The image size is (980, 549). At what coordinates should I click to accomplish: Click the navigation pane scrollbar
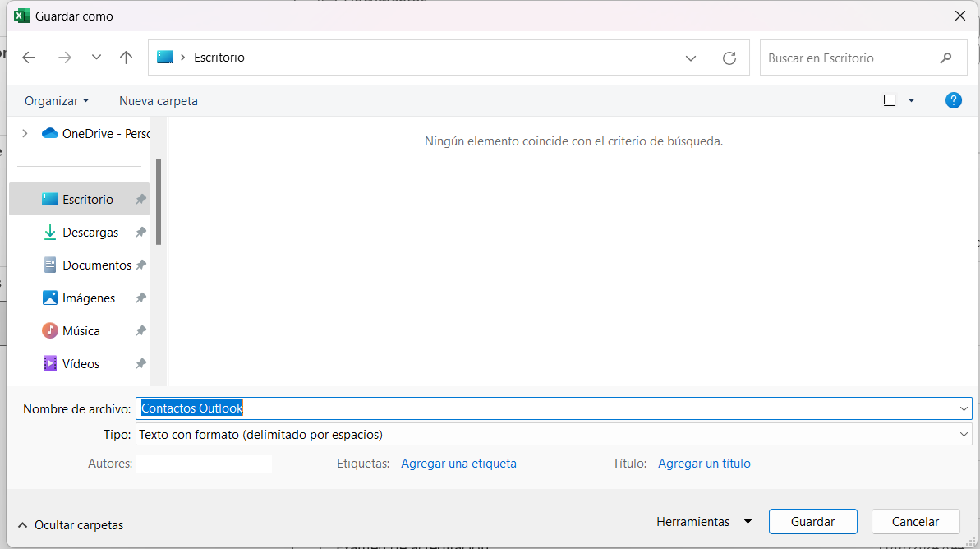(x=159, y=201)
